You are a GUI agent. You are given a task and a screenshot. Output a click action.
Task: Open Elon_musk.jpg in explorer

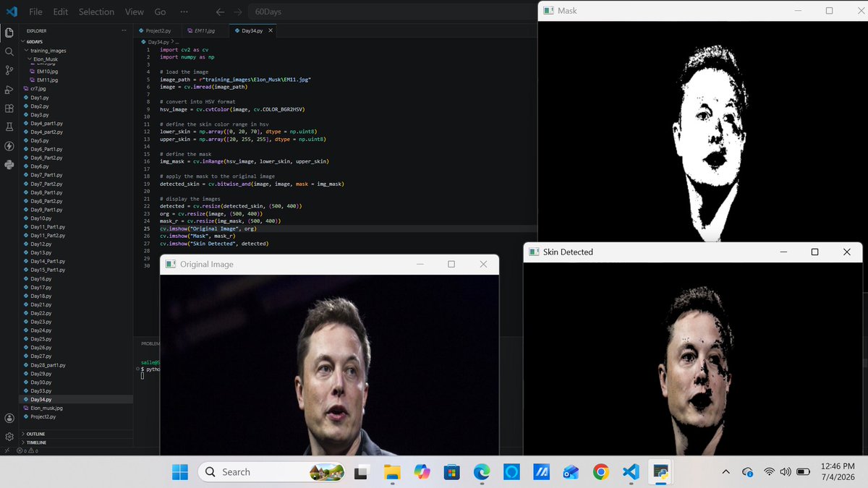click(x=46, y=408)
